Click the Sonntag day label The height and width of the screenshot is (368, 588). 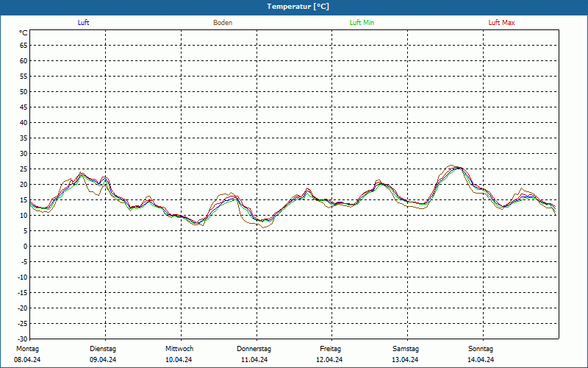click(x=481, y=349)
